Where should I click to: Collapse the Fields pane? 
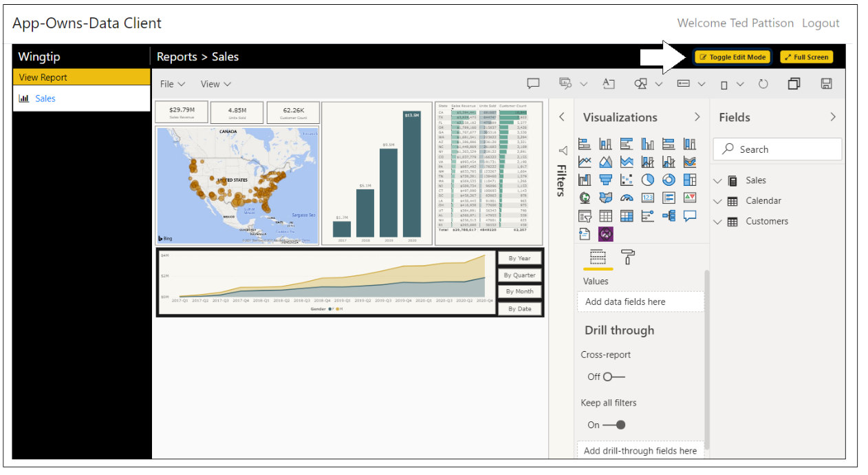833,117
